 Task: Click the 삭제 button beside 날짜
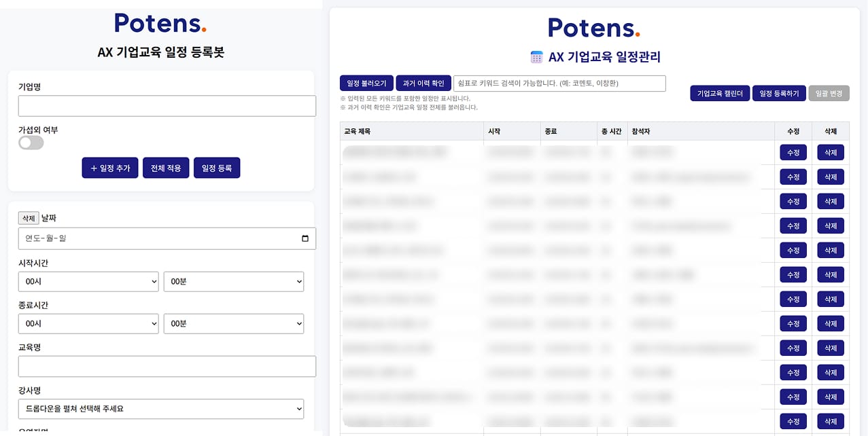click(x=29, y=218)
